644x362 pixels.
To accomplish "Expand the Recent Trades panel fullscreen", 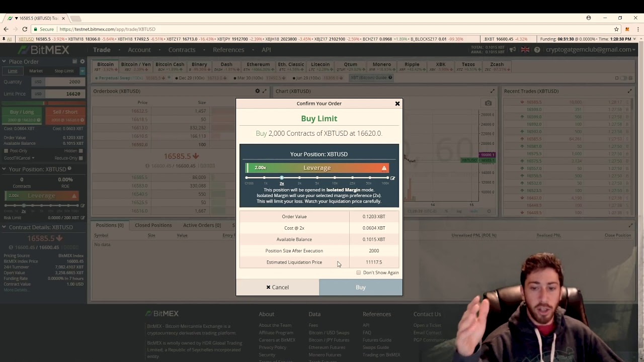I will [x=629, y=91].
